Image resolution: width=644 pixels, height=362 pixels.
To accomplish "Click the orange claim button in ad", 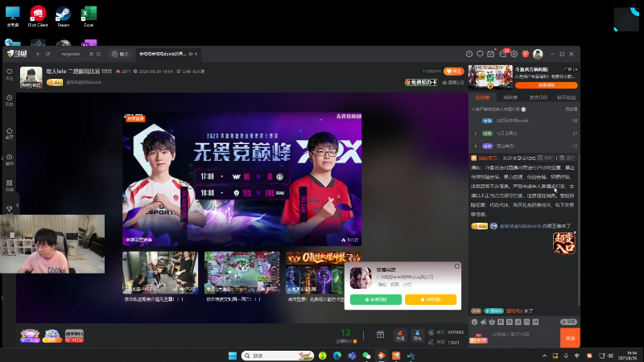I will [547, 85].
